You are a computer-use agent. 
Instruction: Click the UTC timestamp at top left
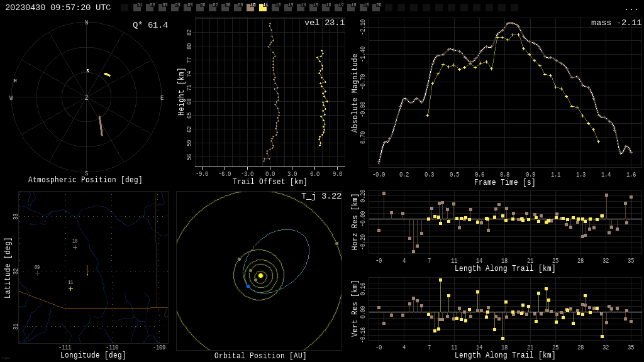58,8
